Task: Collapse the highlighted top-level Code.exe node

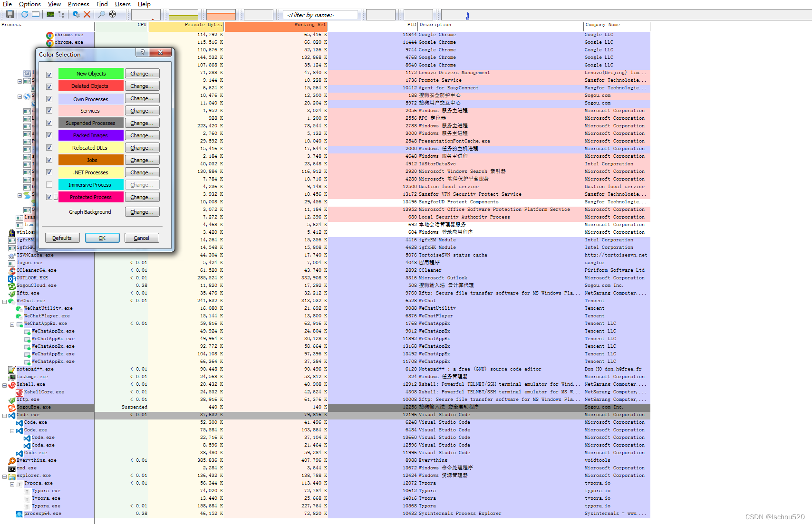Action: pos(4,416)
